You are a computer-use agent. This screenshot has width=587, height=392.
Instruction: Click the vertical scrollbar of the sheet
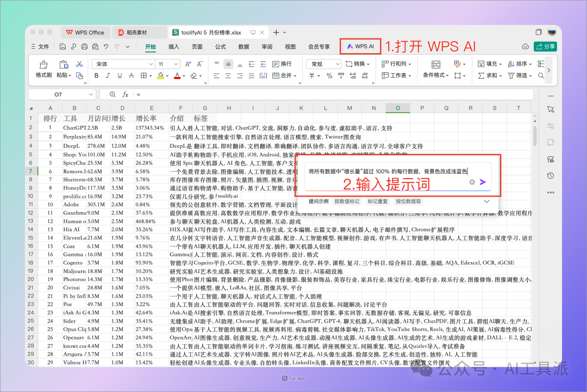pos(535,135)
